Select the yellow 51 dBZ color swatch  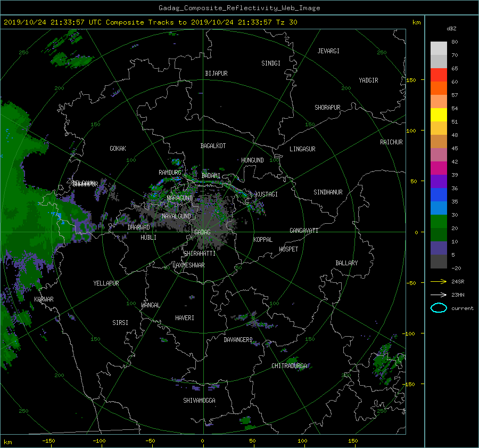pos(439,115)
